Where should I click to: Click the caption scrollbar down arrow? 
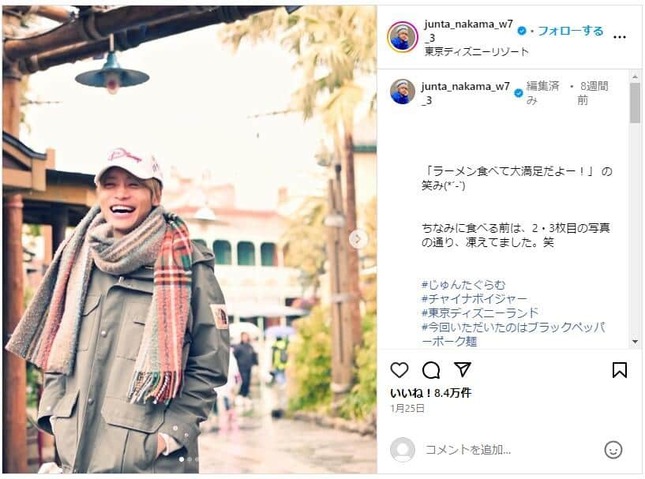coord(635,341)
